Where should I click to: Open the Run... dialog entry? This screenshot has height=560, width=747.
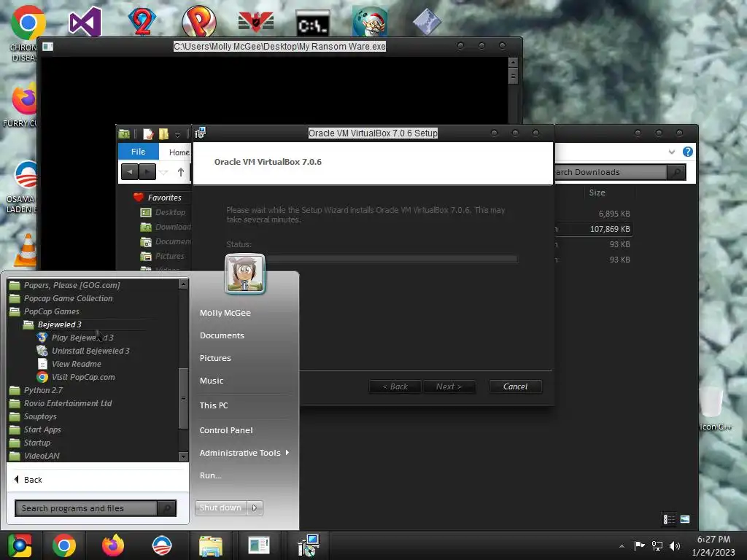(211, 475)
